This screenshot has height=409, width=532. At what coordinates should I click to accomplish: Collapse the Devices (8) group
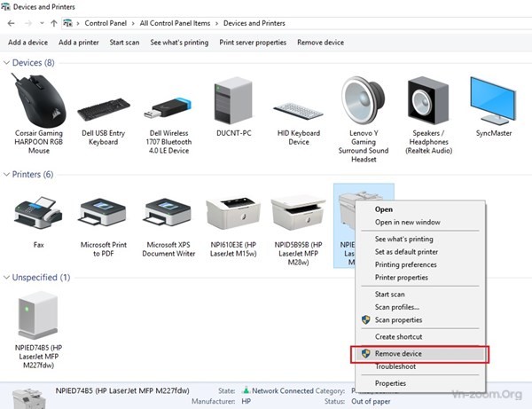6,62
